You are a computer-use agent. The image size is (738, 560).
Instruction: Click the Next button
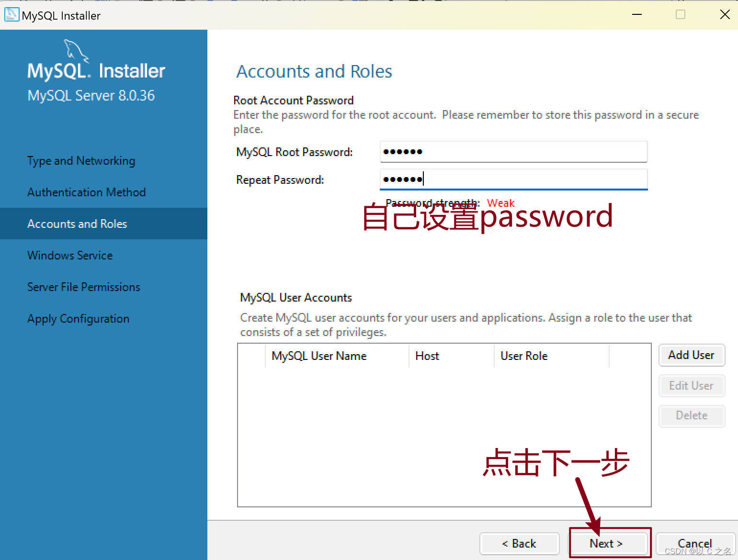606,544
